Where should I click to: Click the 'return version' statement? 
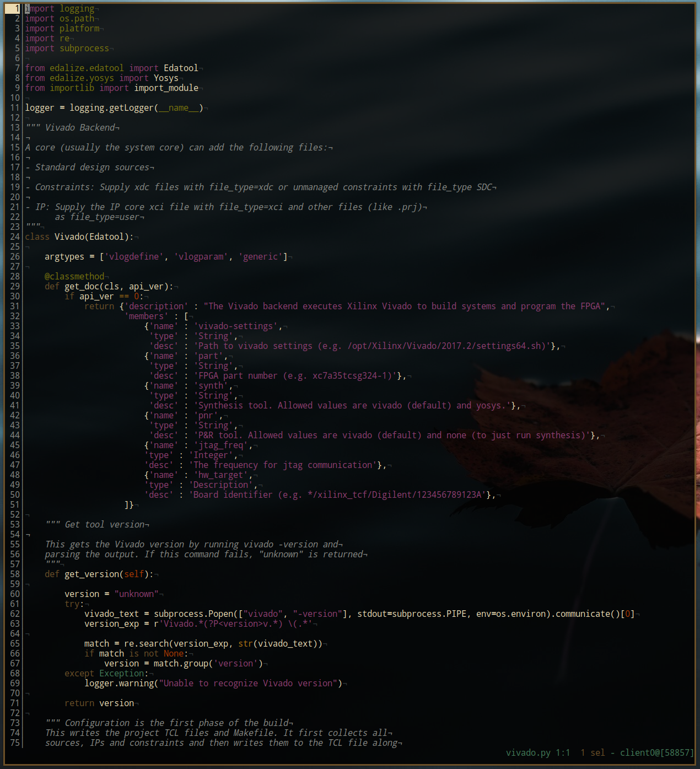[99, 703]
